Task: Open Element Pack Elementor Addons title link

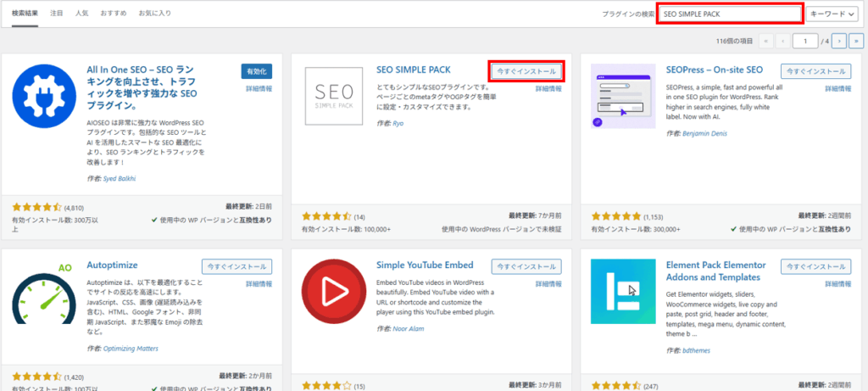Action: 716,271
